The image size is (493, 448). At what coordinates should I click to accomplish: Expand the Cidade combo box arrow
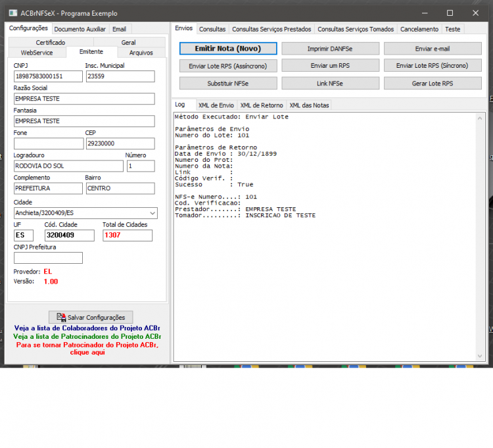[153, 213]
